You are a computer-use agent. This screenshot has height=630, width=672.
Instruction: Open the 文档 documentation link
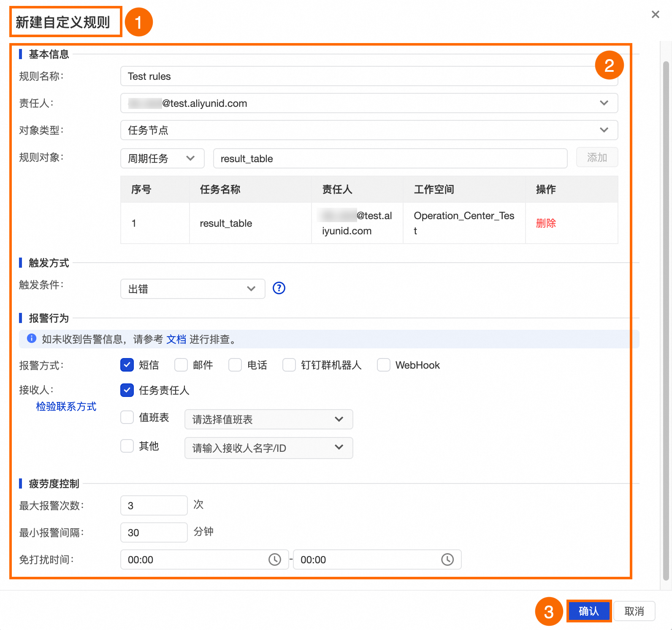click(x=176, y=339)
